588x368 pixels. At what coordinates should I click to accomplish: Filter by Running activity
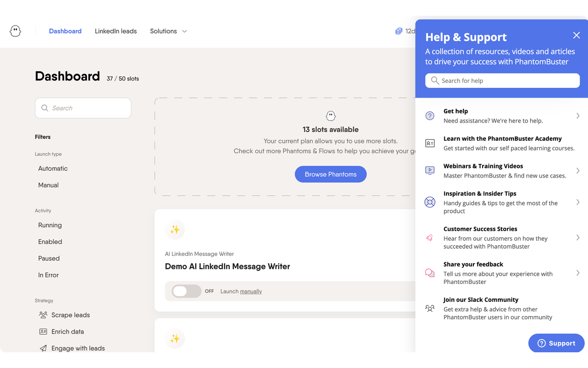pos(50,225)
